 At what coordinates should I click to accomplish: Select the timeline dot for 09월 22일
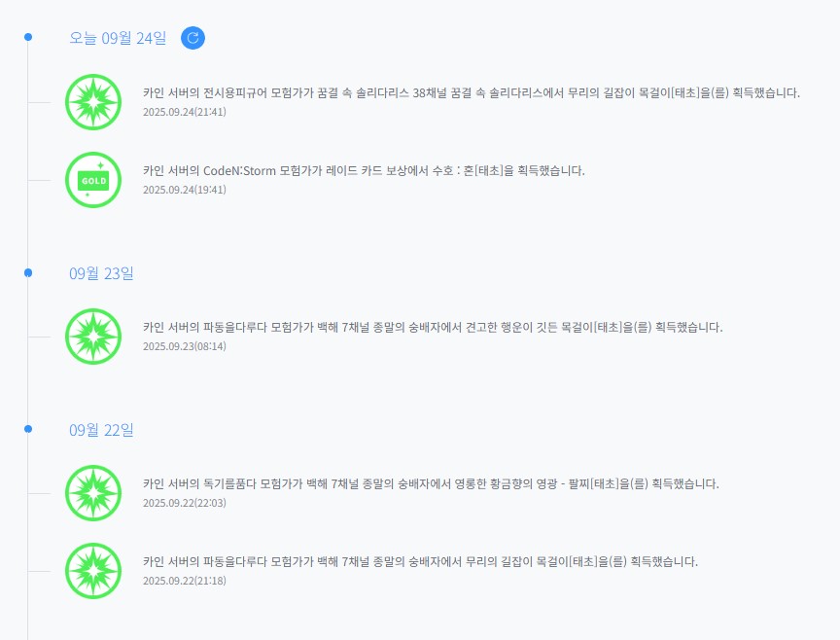28,429
